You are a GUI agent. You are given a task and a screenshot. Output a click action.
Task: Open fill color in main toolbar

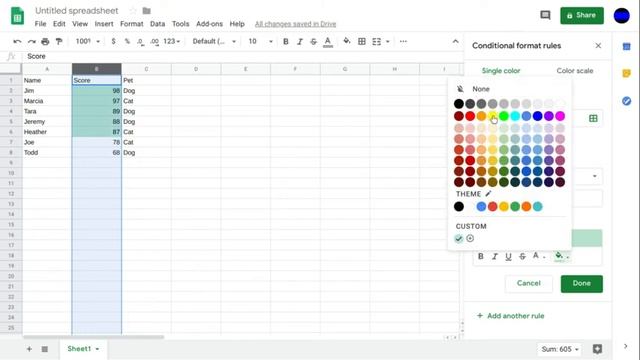pos(347,41)
